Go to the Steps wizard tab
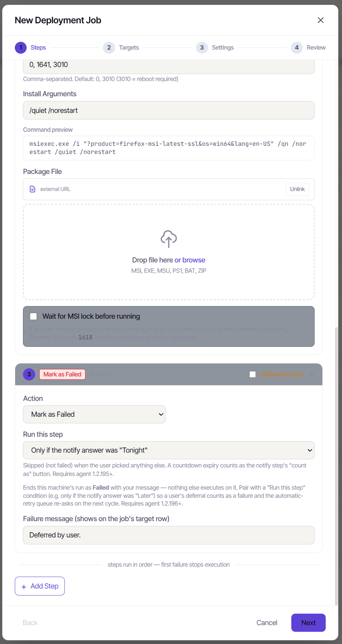 (30, 48)
